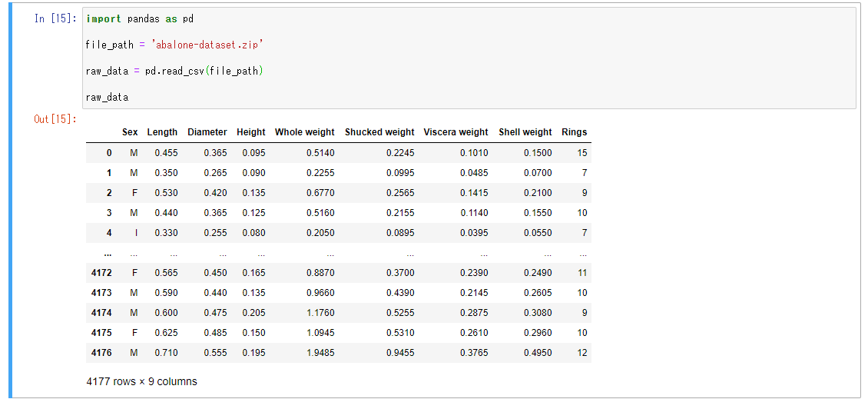Select the Sex column header
Screen dimensions: 868x399
pyautogui.click(x=130, y=132)
